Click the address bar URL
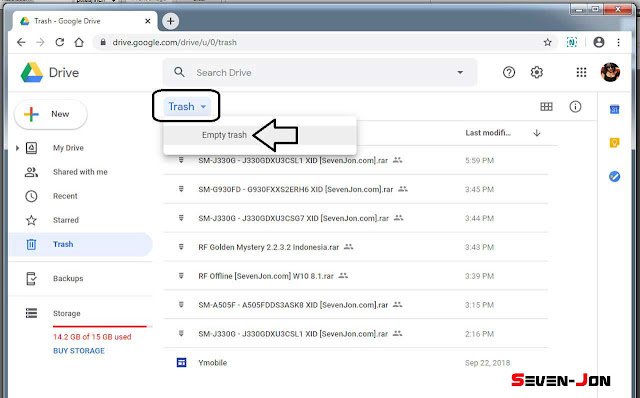The image size is (640, 398). (x=175, y=42)
